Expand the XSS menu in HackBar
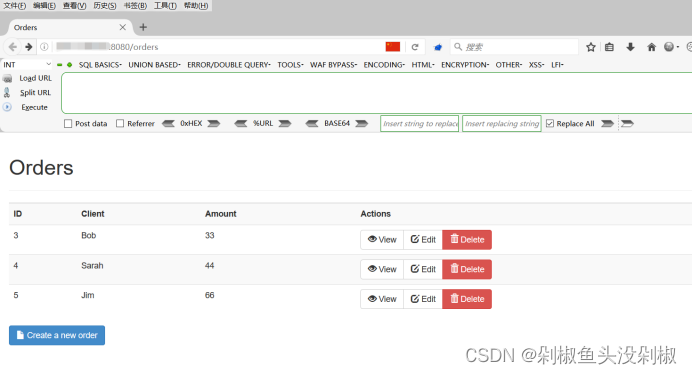The width and height of the screenshot is (692, 374). [x=537, y=65]
